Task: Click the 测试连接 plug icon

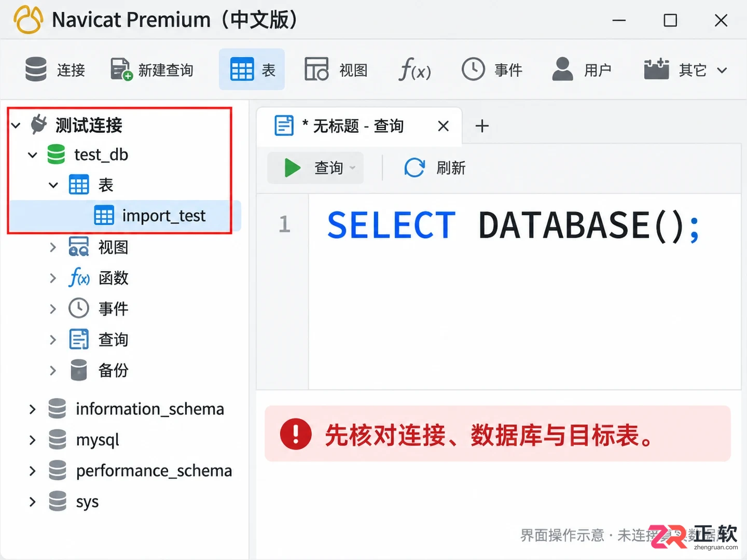Action: [x=39, y=125]
